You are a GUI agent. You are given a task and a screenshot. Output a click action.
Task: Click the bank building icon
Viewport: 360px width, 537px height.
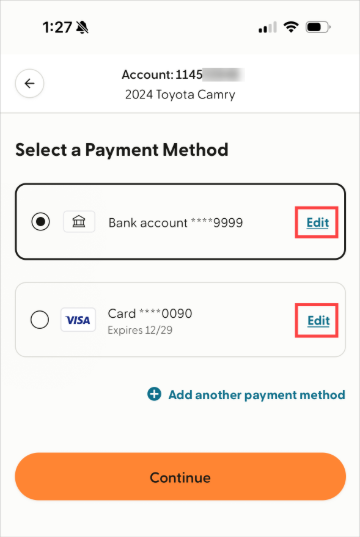[x=79, y=222]
